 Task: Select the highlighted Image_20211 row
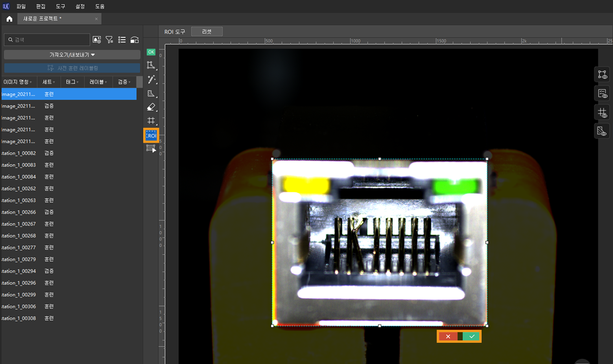click(x=69, y=94)
